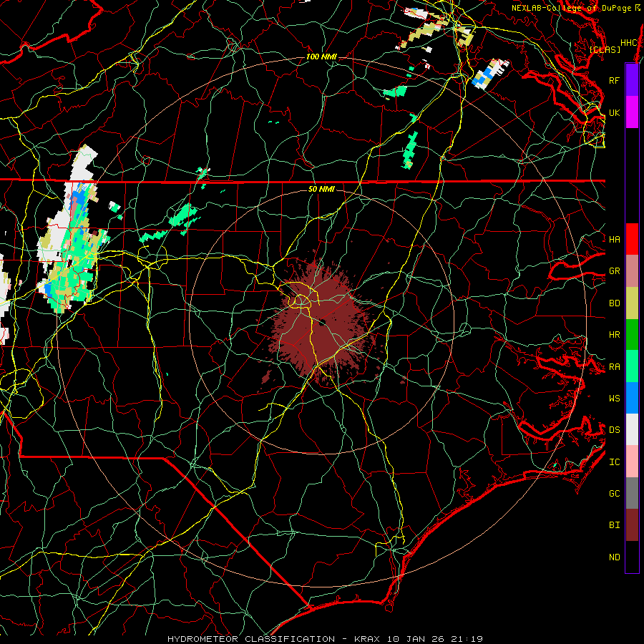The width and height of the screenshot is (644, 644).
Task: Click the HR dark green legend swatch
Action: tap(632, 335)
